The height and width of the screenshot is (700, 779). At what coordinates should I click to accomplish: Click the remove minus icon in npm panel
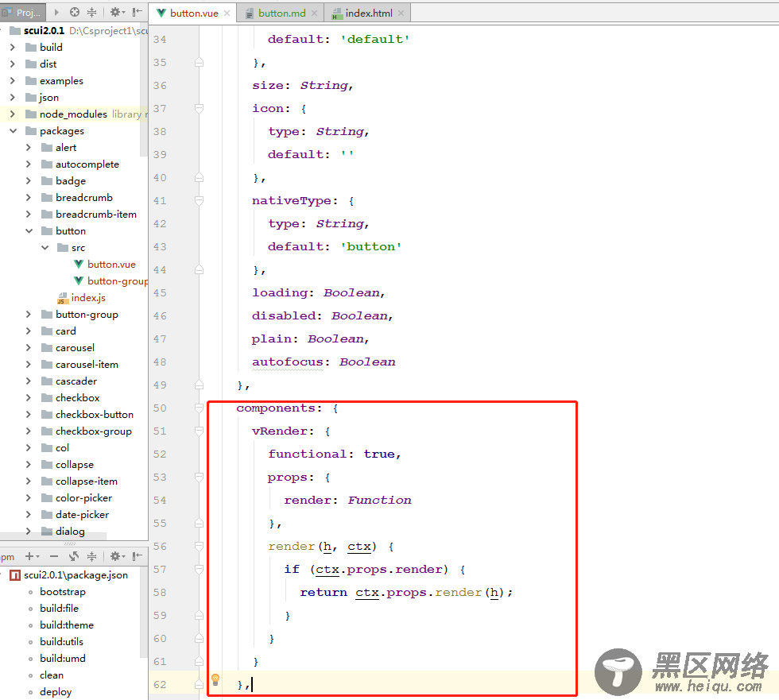pos(54,556)
